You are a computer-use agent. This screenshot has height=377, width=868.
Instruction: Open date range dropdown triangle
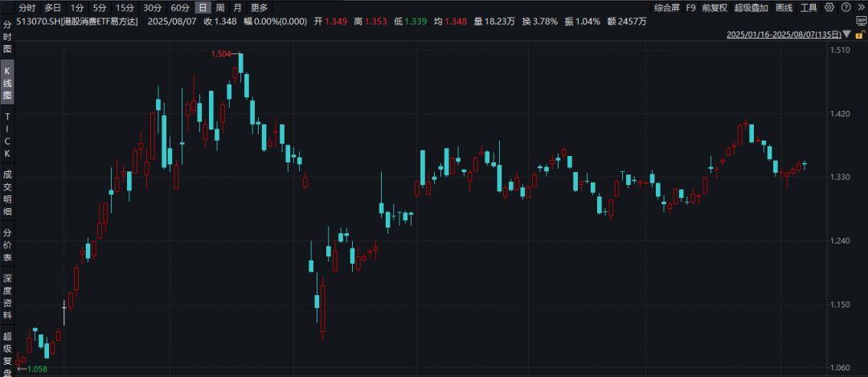point(845,35)
